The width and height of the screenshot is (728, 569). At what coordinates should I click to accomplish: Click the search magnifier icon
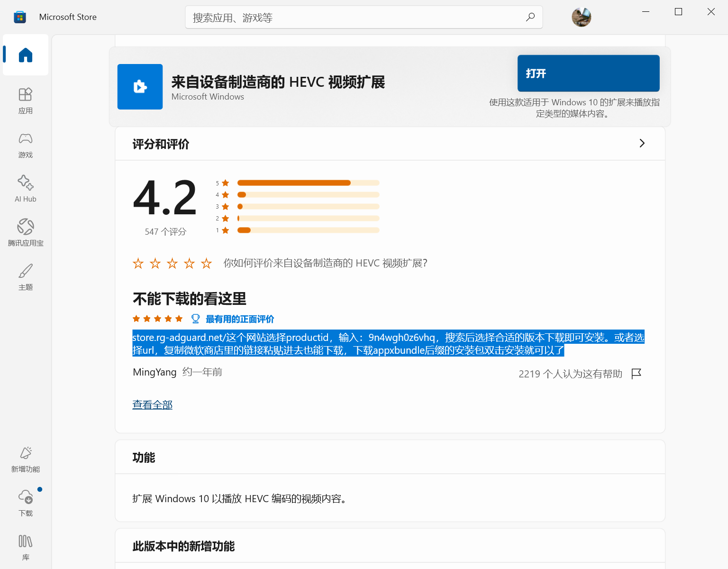(x=530, y=18)
